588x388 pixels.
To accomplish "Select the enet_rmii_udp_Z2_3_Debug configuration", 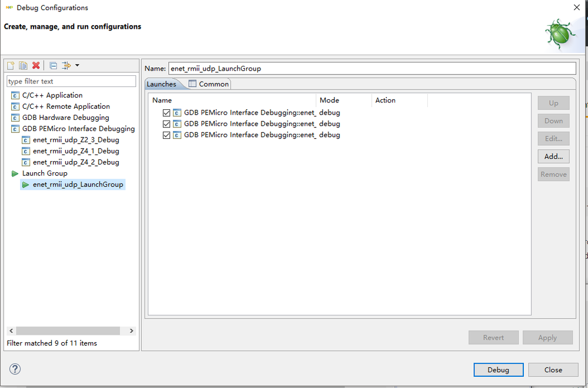I will pos(76,140).
